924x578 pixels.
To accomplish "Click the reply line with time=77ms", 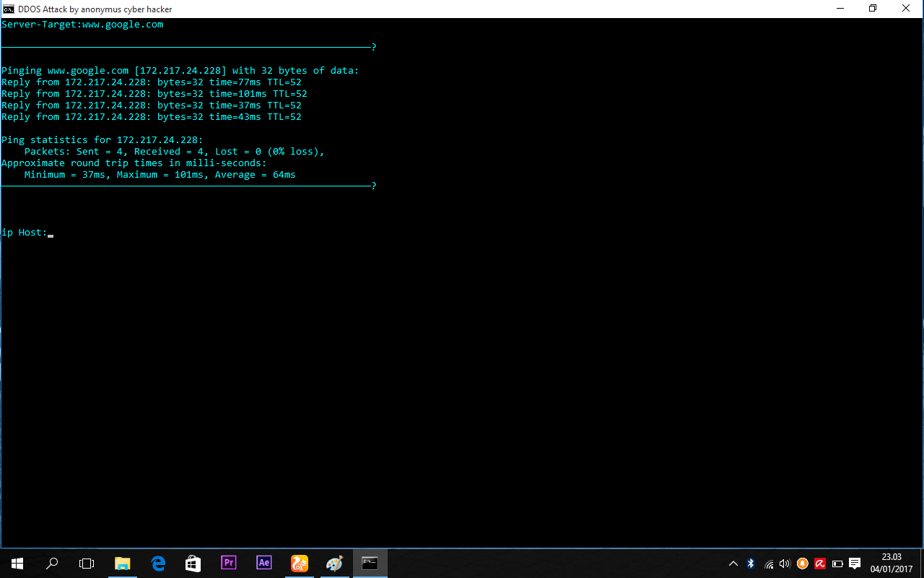I will (x=152, y=82).
